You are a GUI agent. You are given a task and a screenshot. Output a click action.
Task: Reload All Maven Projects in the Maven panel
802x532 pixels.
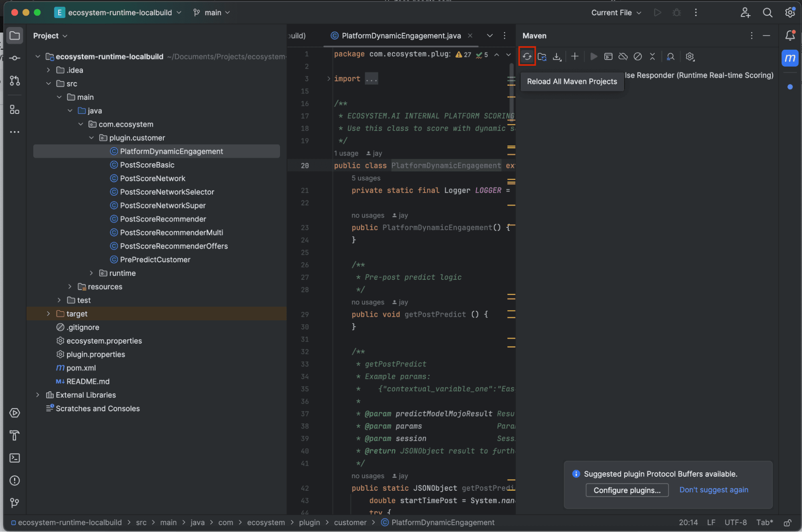click(528, 57)
